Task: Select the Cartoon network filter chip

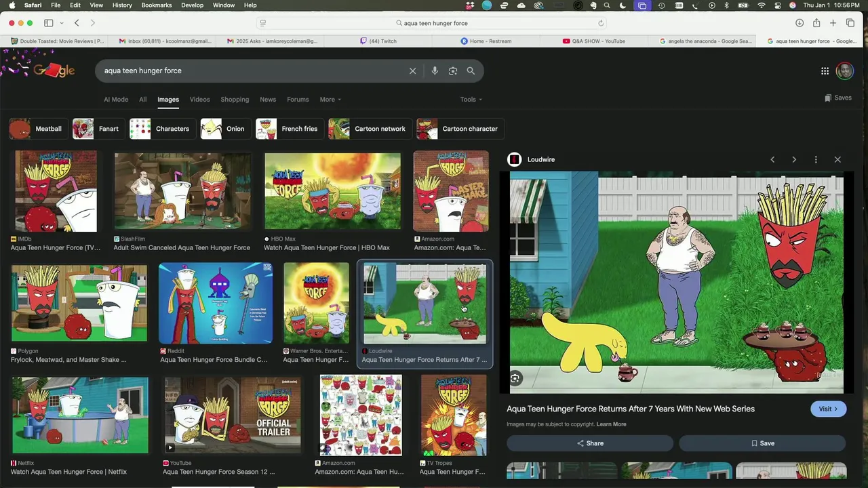Action: (x=370, y=129)
